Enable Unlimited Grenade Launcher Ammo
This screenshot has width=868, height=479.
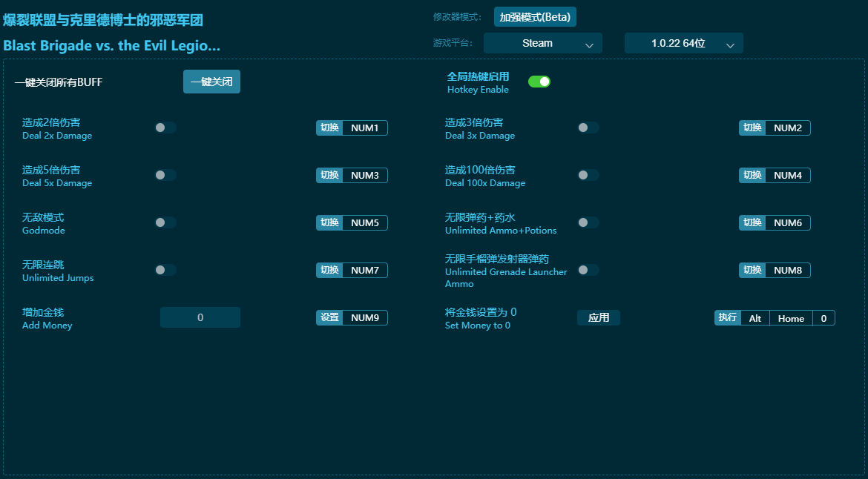point(588,270)
